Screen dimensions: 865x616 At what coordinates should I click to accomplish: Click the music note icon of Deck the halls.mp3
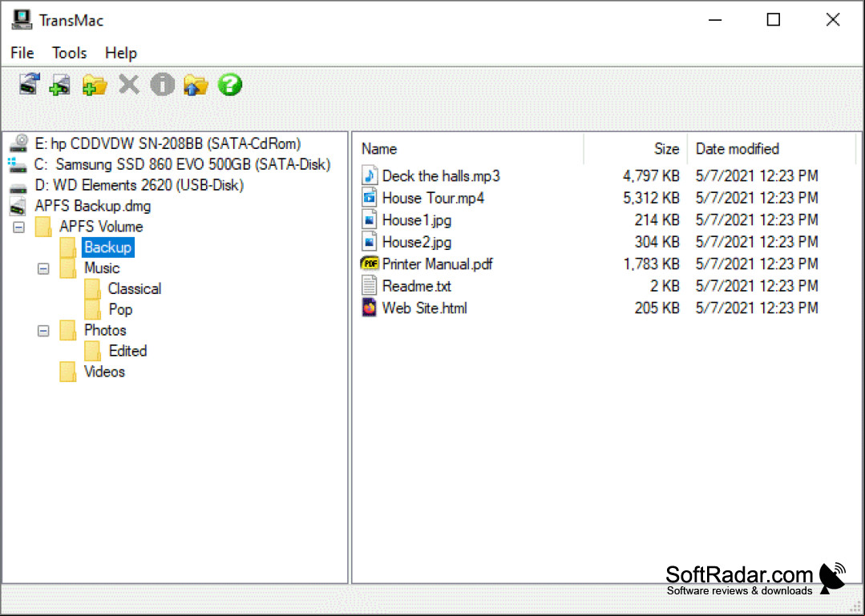[x=369, y=175]
